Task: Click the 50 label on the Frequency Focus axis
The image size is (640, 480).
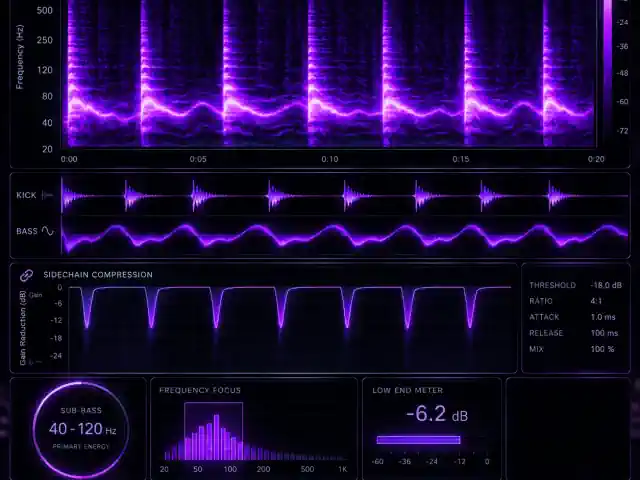Action: 198,469
